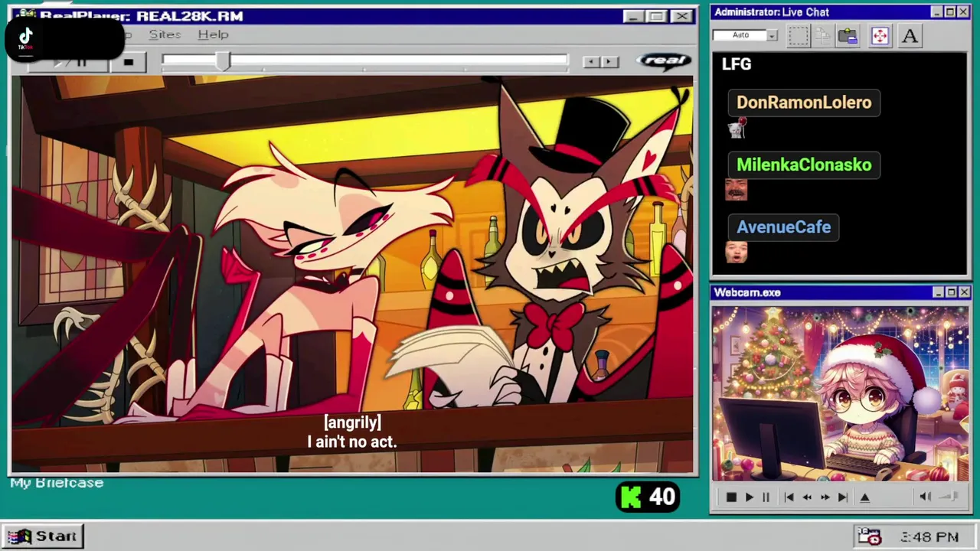Click the task scheduler tray icon

[869, 536]
